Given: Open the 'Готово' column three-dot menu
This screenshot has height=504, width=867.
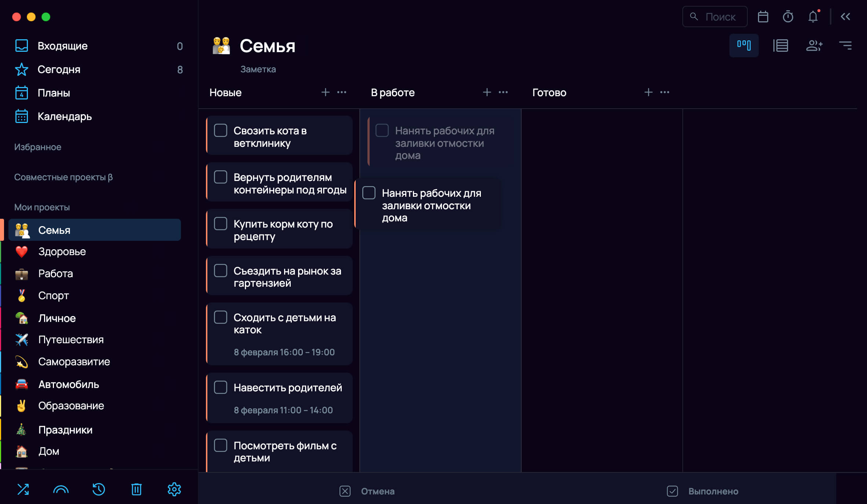Looking at the screenshot, I should pyautogui.click(x=665, y=92).
